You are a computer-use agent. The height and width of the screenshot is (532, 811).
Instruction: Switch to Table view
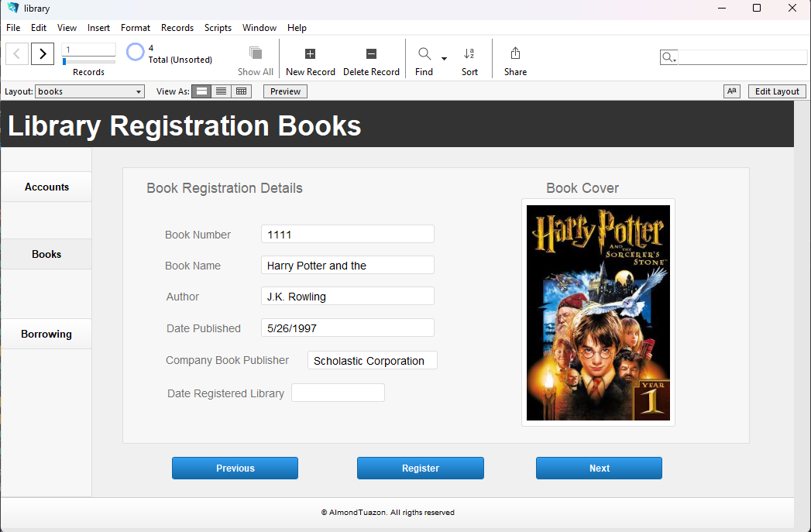click(x=242, y=91)
